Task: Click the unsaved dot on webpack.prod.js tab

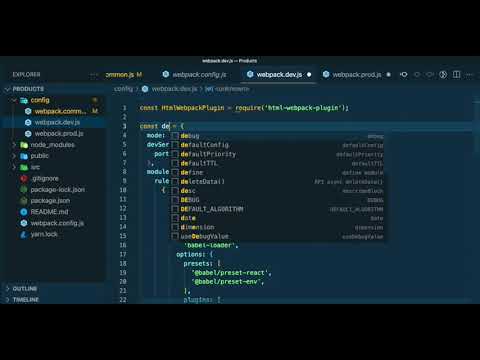Action: pos(388,75)
